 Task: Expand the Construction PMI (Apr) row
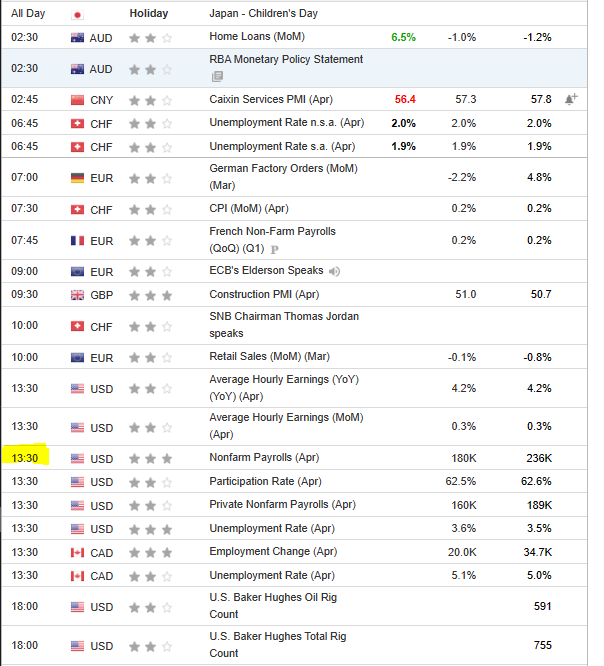click(264, 295)
